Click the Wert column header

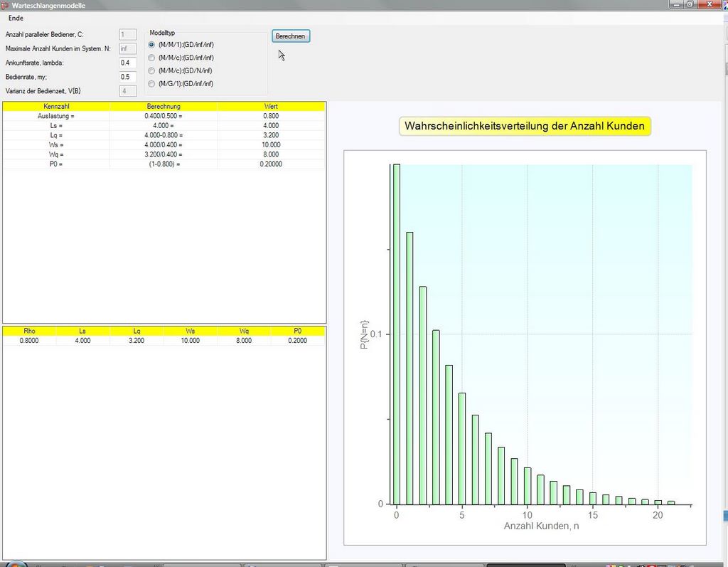271,106
